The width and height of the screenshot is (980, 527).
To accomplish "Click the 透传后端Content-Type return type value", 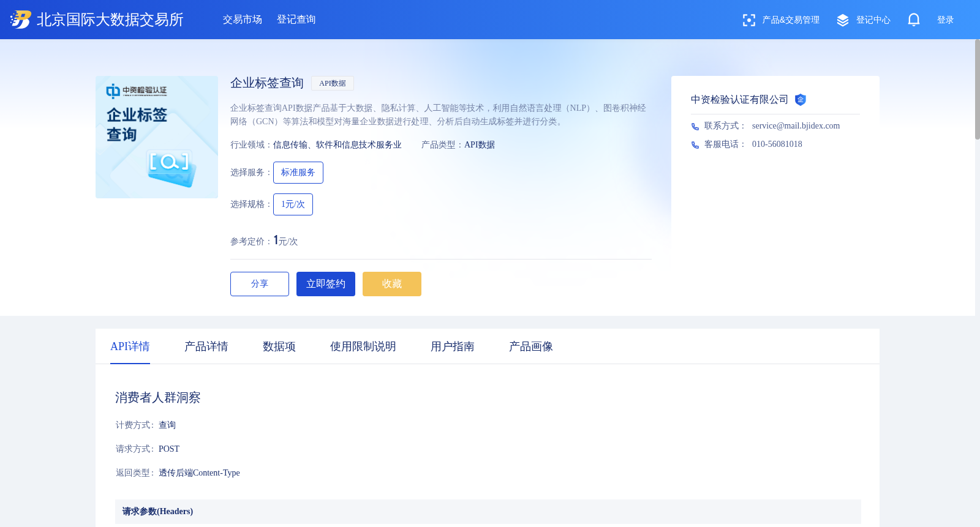I will tap(199, 473).
